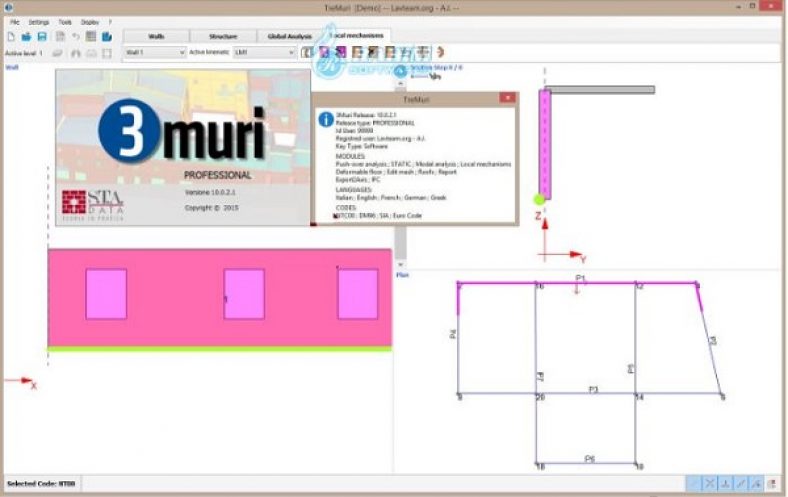788x497 pixels.
Task: Click second local mechanisms icon with purple block
Action: (324, 52)
